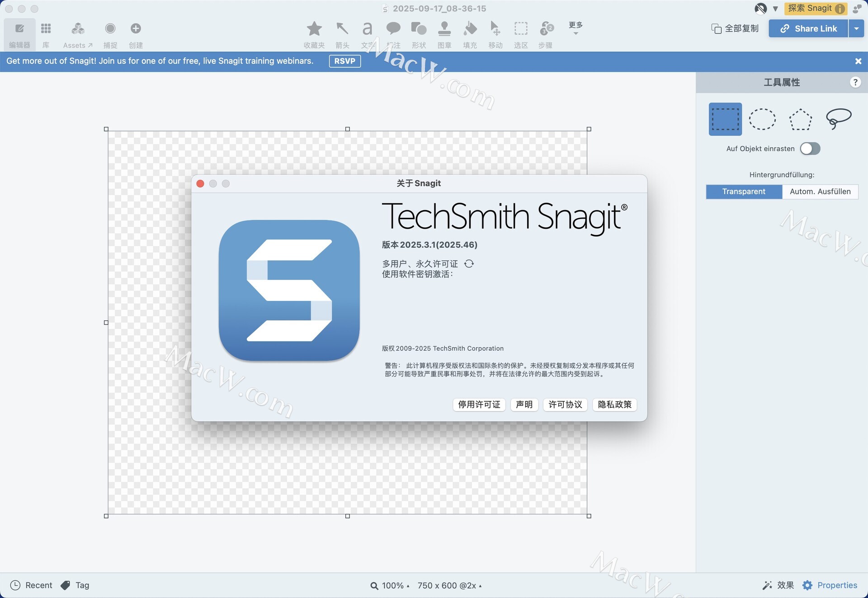
Task: Open the Library grid view
Action: [46, 34]
